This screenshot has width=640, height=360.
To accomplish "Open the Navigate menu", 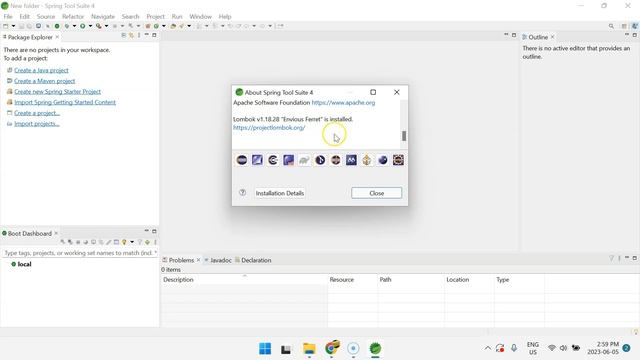I will point(103,16).
